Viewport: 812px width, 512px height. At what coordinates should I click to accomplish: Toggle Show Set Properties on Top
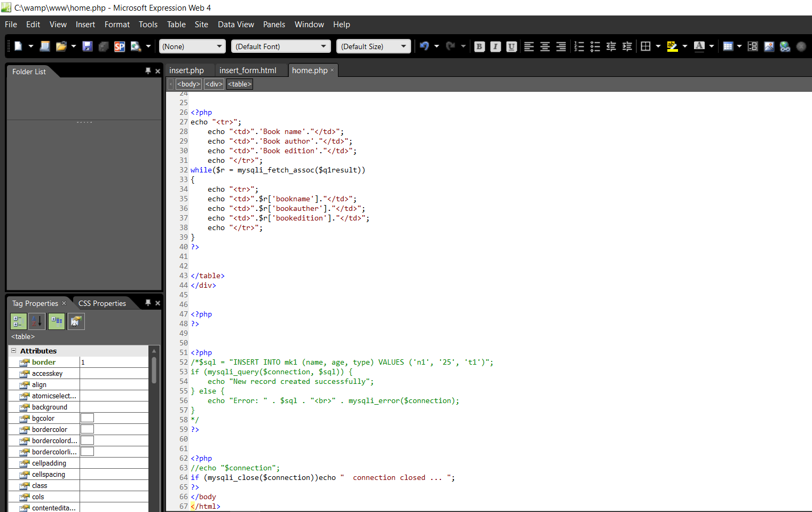57,321
